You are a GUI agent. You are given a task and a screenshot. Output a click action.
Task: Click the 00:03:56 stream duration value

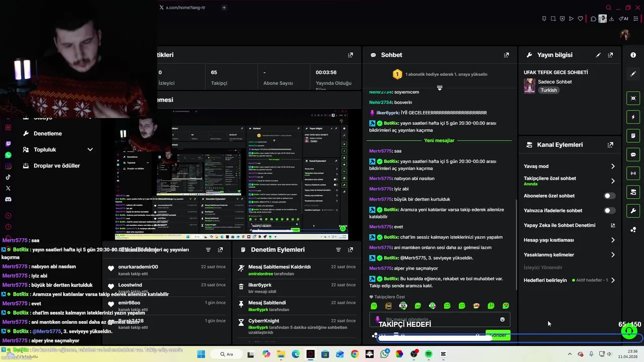coord(326,72)
